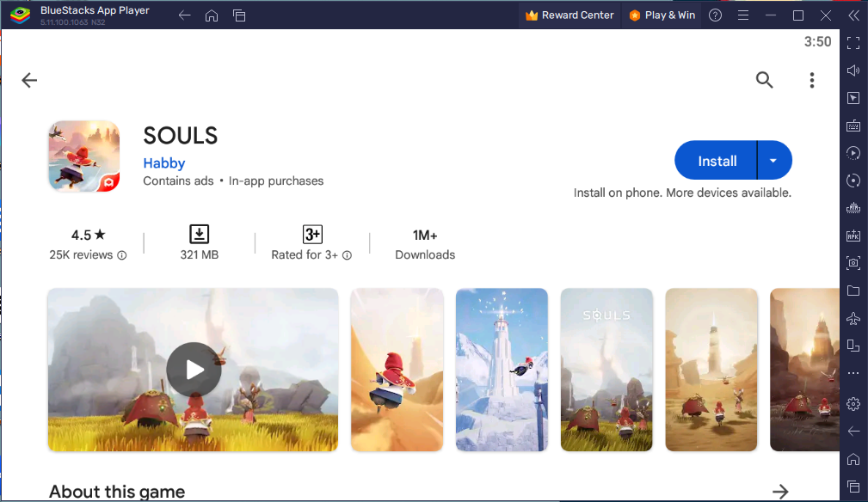Expand Install device dropdown arrow
Viewport: 868px width, 502px height.
tap(774, 161)
